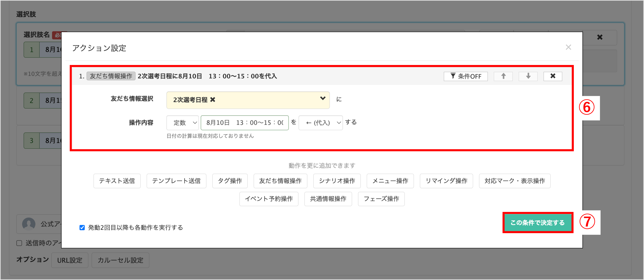Add a タグ操作 action

[x=230, y=181]
